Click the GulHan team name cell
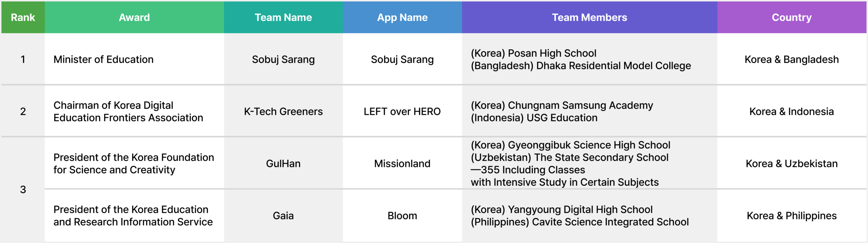This screenshot has height=243, width=868. pos(283,163)
